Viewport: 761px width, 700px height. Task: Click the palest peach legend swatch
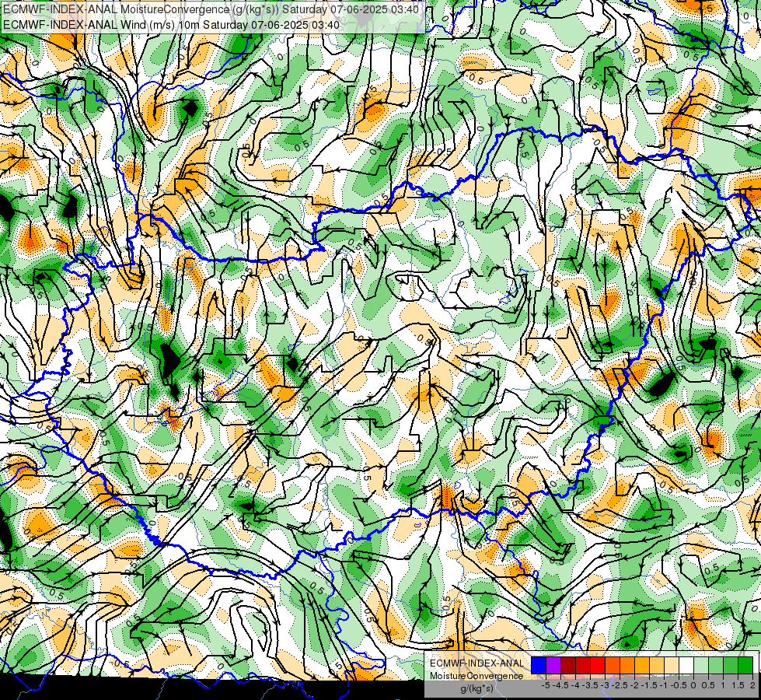tap(672, 665)
